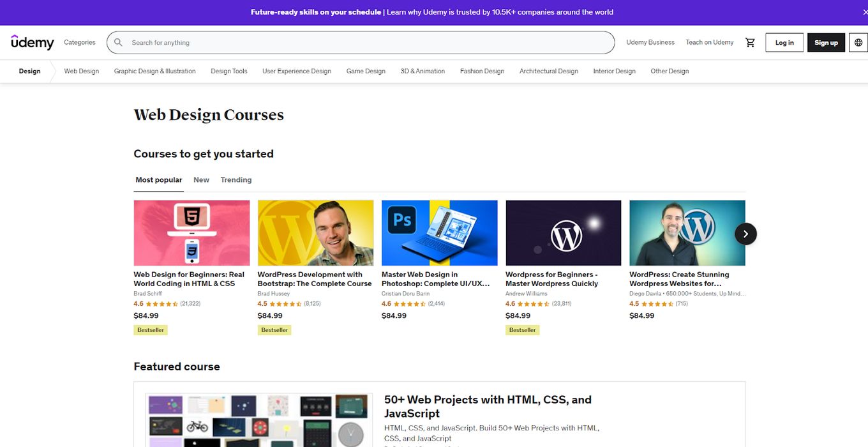Click the (715) ratings count
This screenshot has width=868, height=447.
[x=682, y=304]
